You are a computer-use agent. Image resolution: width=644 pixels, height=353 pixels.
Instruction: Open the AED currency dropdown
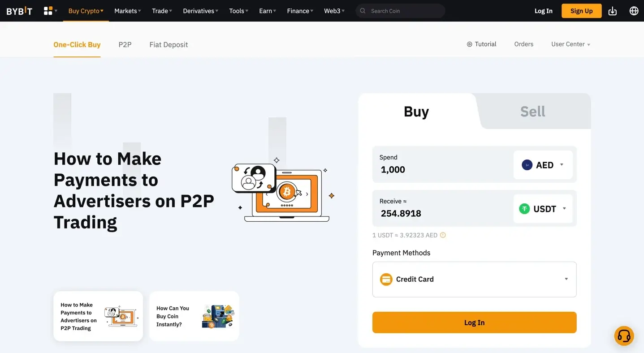[x=543, y=165]
